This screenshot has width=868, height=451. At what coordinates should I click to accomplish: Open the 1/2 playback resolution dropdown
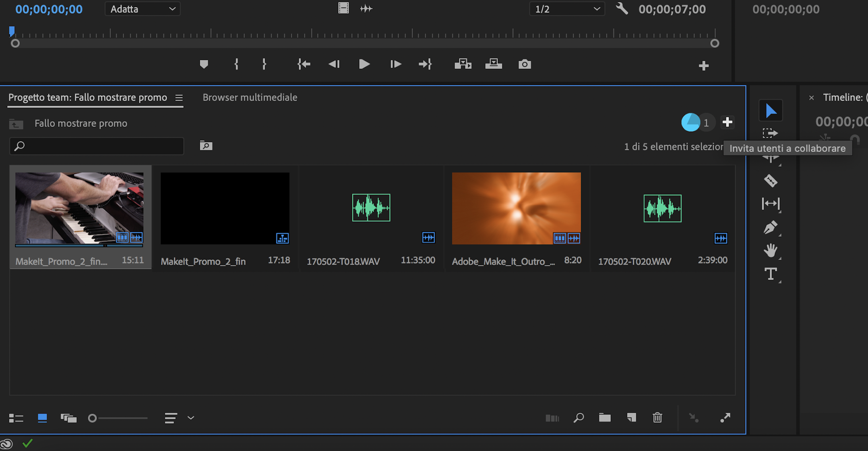(x=567, y=9)
